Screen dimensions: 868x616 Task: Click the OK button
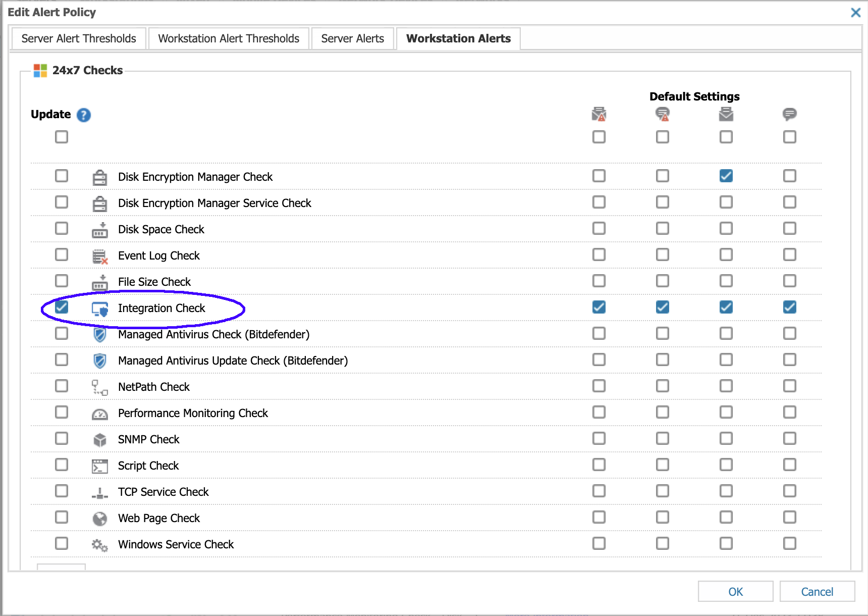click(x=735, y=592)
